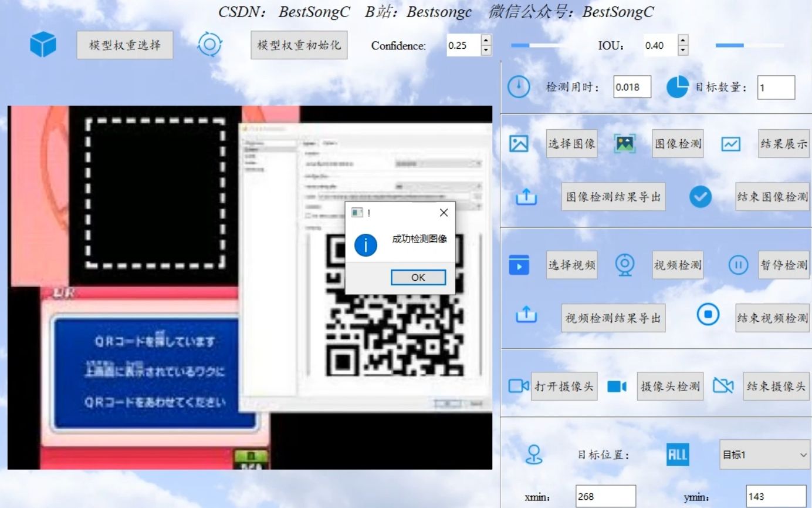Click the 目标数量 field showing 1

click(x=776, y=88)
